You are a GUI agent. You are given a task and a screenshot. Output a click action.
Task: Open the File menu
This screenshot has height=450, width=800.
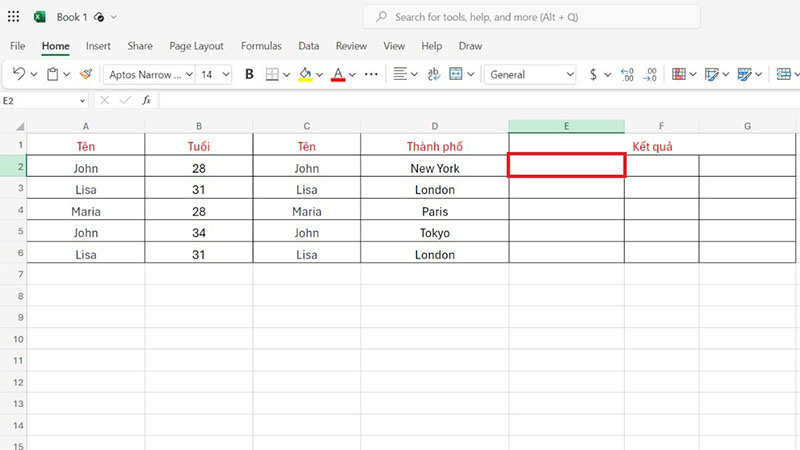(17, 46)
